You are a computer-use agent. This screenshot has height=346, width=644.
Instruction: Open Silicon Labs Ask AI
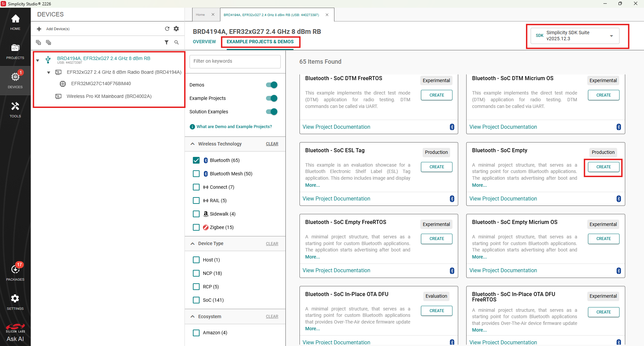click(15, 333)
